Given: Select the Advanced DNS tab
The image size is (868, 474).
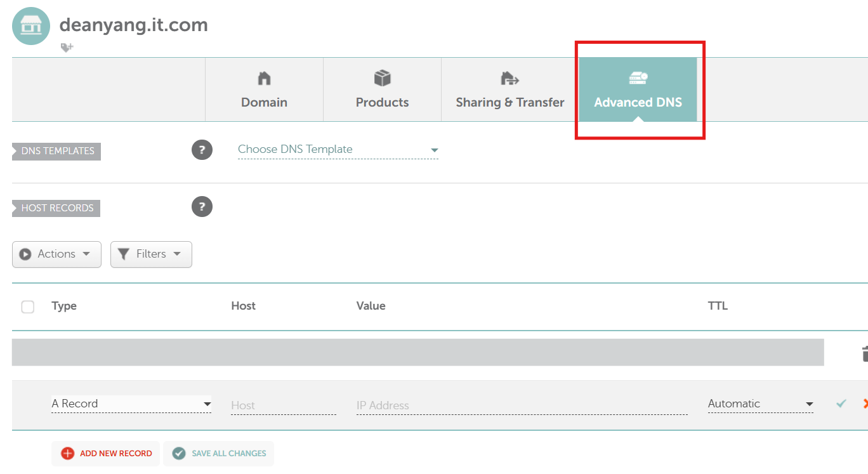Looking at the screenshot, I should pyautogui.click(x=638, y=89).
